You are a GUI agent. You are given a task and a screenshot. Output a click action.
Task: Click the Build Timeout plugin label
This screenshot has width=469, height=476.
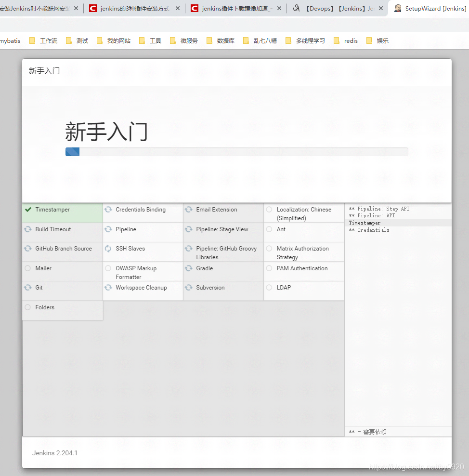(x=53, y=229)
